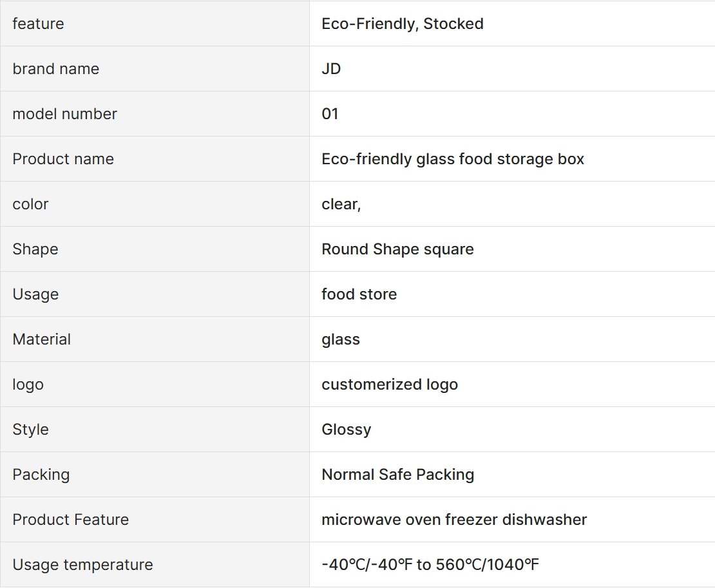This screenshot has height=588, width=715.
Task: Select 'Round Shape square' value
Action: [397, 249]
